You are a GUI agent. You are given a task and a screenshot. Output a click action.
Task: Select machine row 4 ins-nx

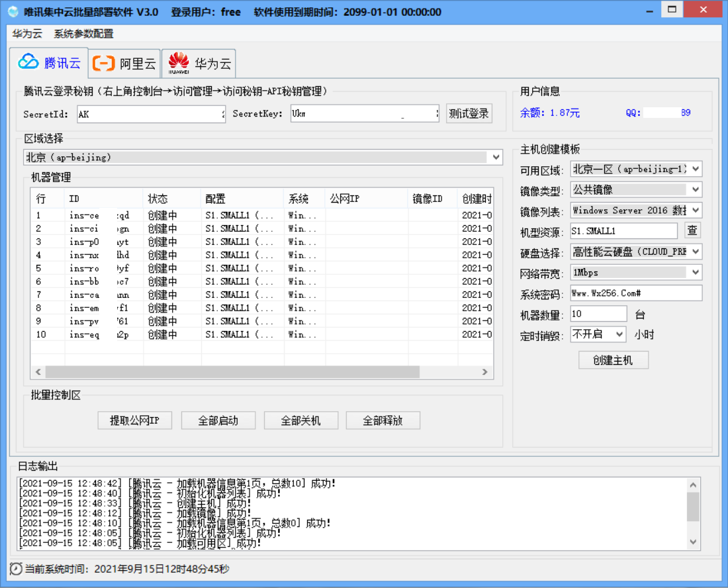coord(262,255)
